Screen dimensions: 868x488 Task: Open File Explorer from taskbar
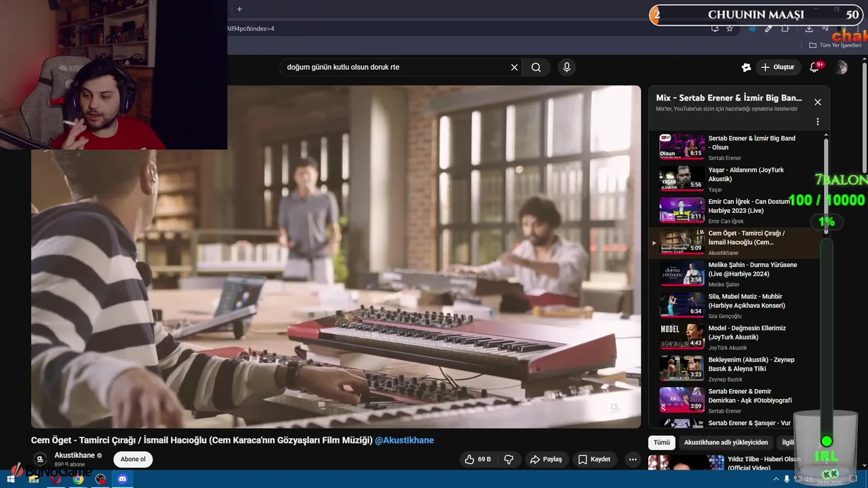click(34, 479)
